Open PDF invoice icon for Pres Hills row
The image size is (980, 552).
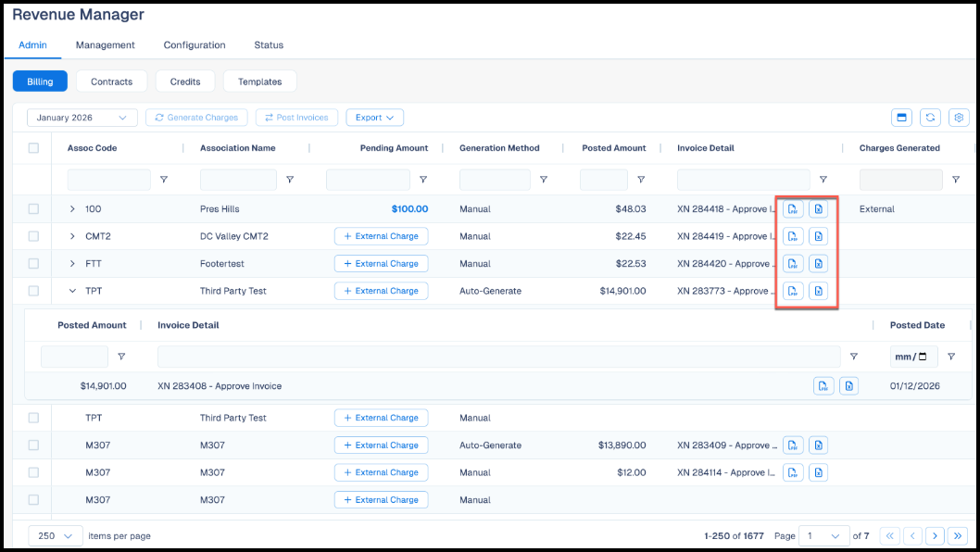793,208
